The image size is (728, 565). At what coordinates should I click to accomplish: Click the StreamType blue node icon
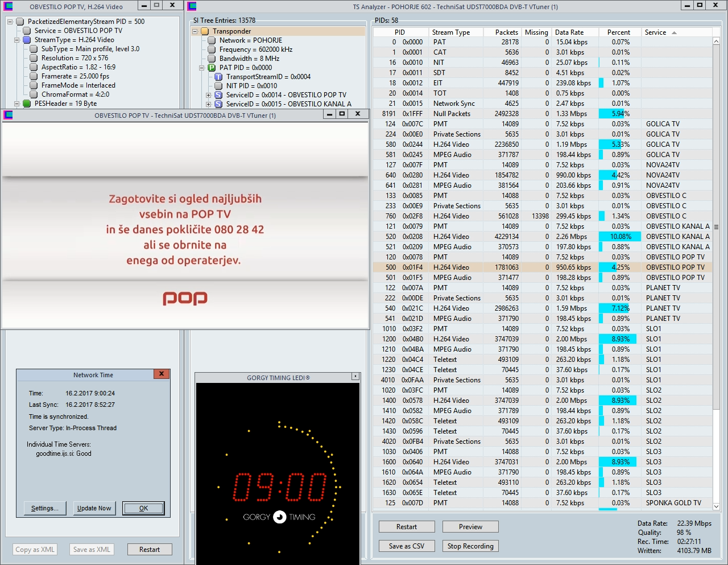[27, 40]
